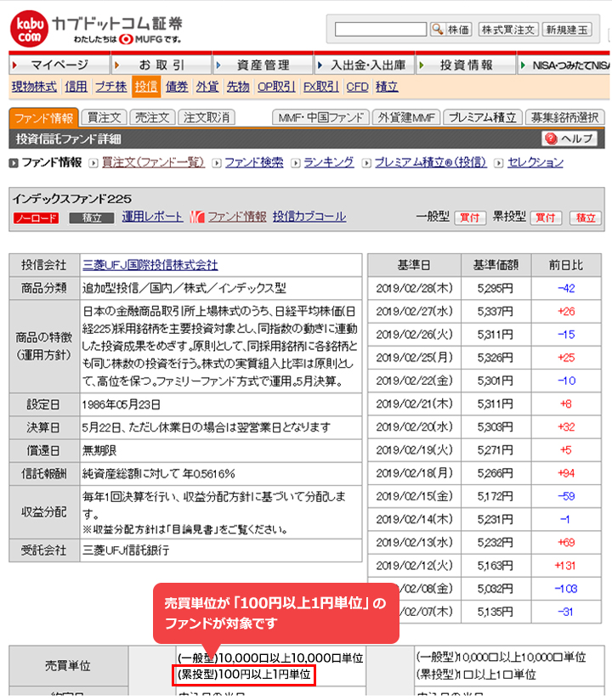Click 買付 button next to 一般型
612x700 pixels.
(470, 217)
